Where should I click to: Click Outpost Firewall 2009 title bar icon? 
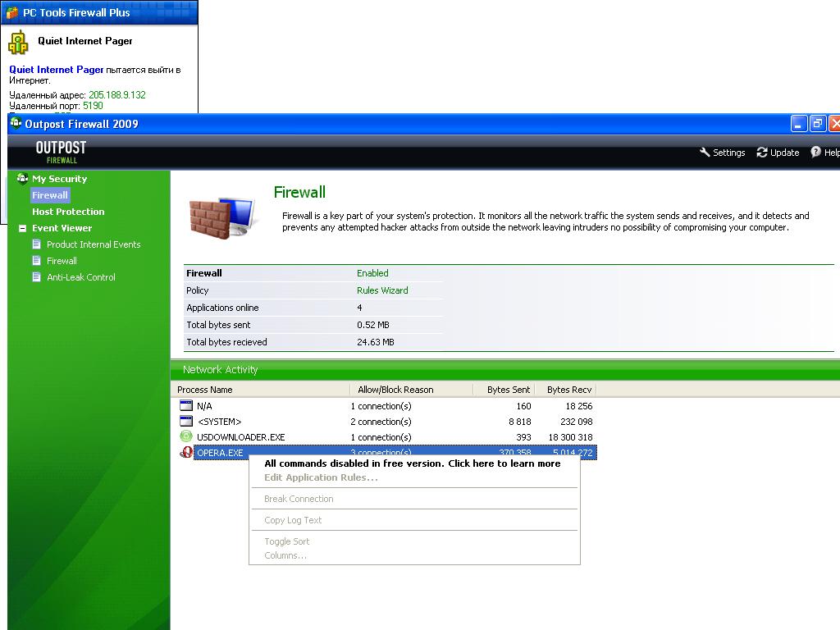tap(16, 123)
